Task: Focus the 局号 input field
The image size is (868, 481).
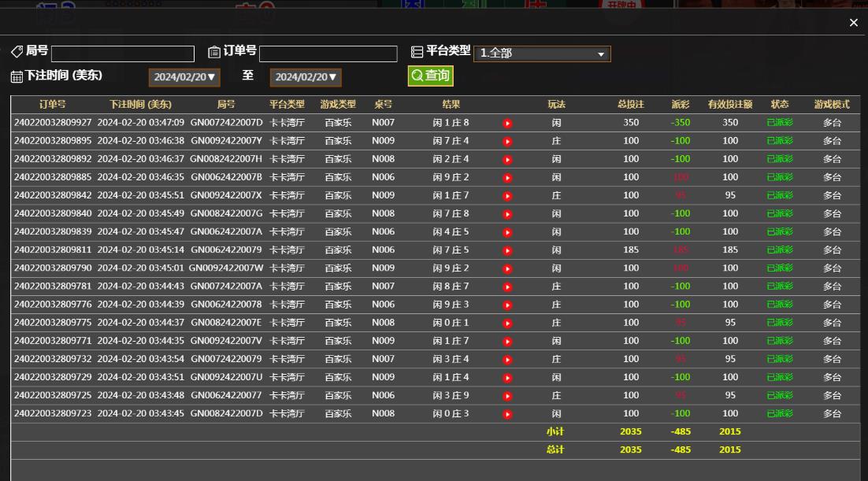Action: point(123,54)
